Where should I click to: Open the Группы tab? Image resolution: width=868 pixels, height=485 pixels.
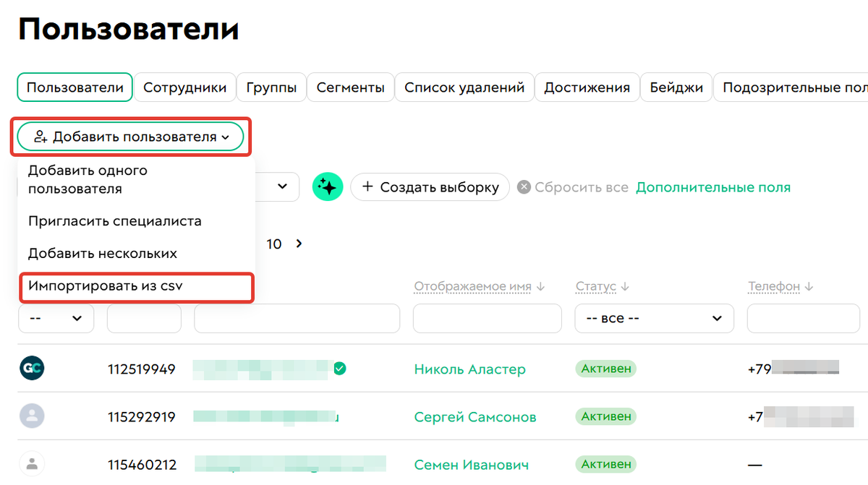(x=271, y=87)
